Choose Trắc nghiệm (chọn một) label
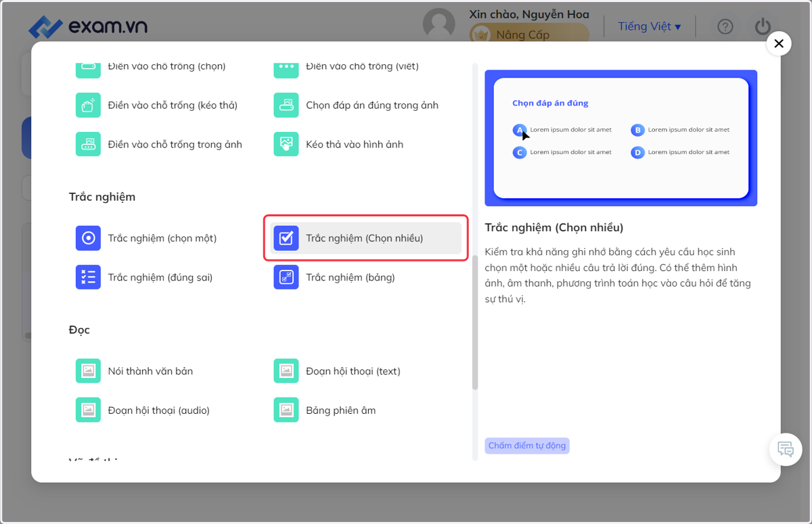Image resolution: width=812 pixels, height=524 pixels. [x=162, y=238]
